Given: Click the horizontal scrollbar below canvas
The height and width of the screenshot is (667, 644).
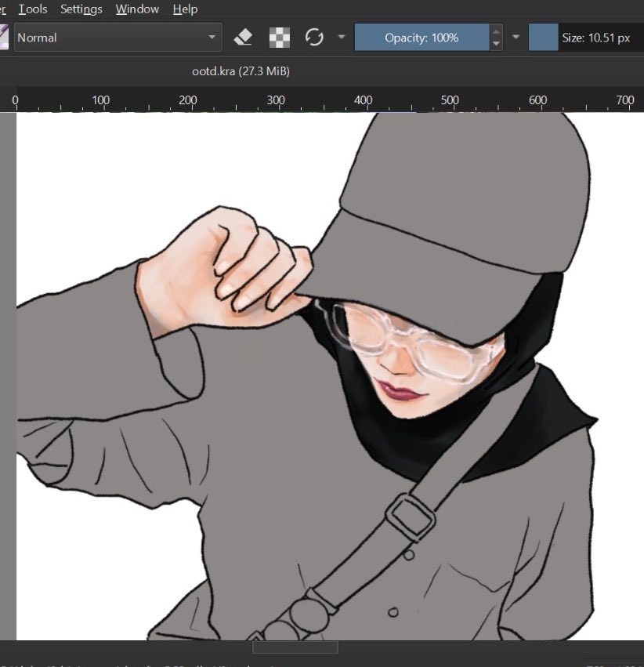Looking at the screenshot, I should (x=295, y=647).
